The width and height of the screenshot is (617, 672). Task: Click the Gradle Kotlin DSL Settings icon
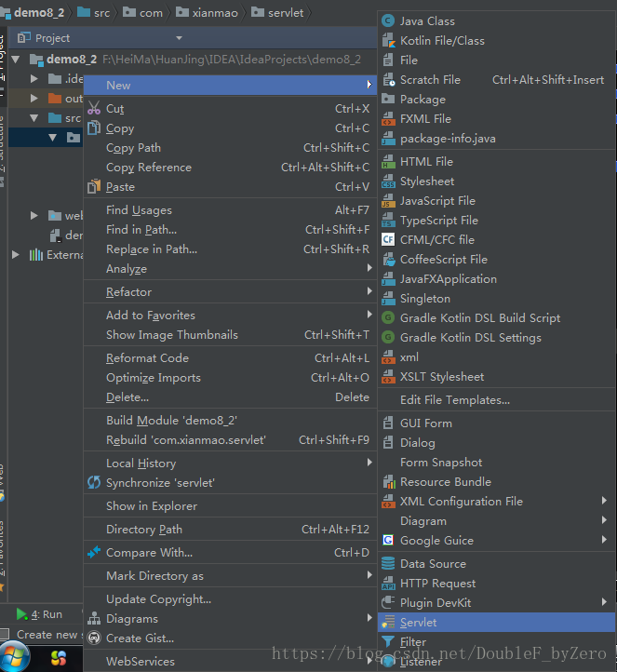click(388, 337)
